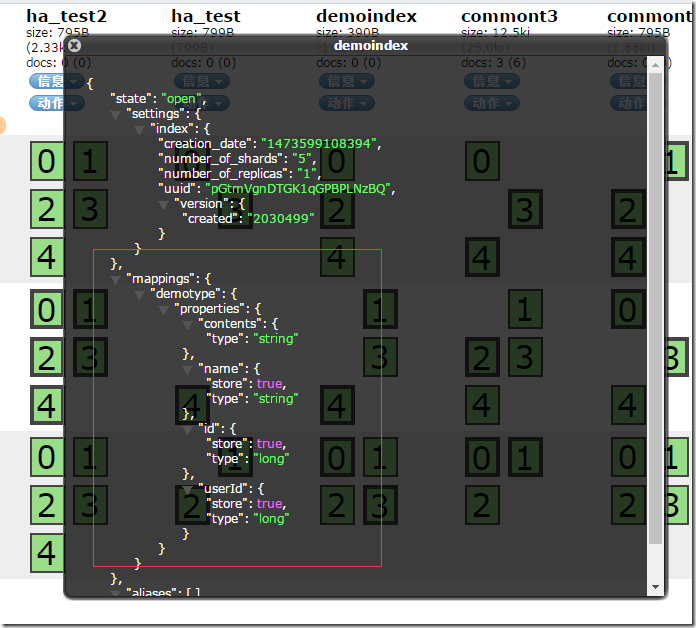696x628 pixels.
Task: Click "type": "long" under userId
Action: (x=248, y=518)
